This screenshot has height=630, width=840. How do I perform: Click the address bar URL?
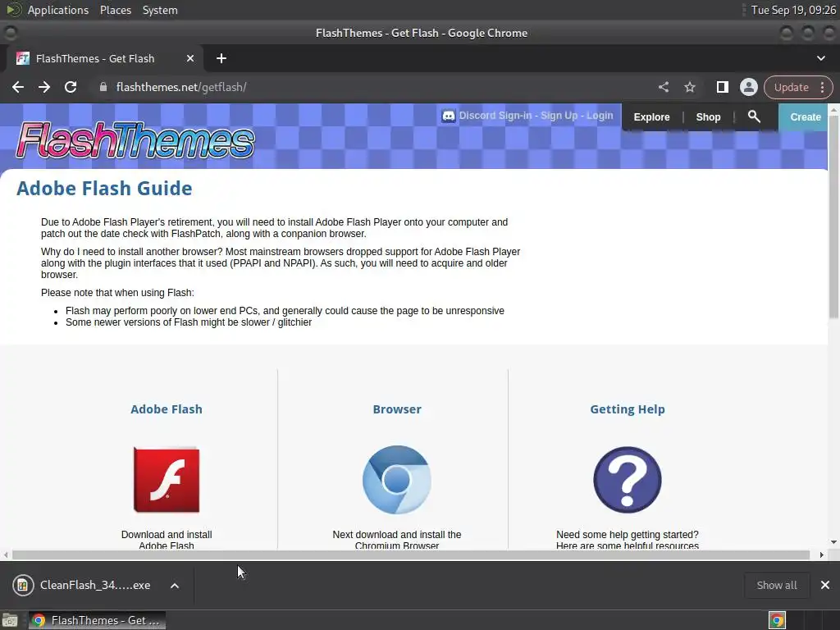click(181, 87)
